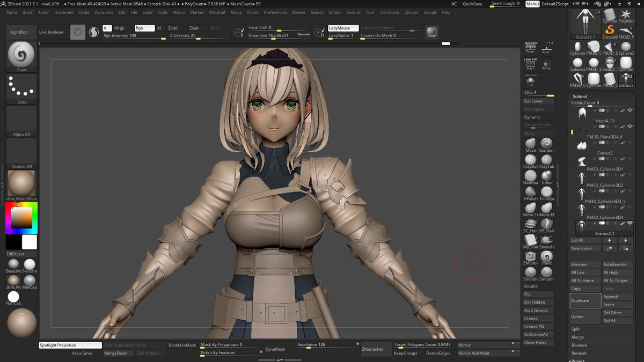Open the current Paint brush picker
Viewport: 644px width, 362px height.
pos(22,57)
